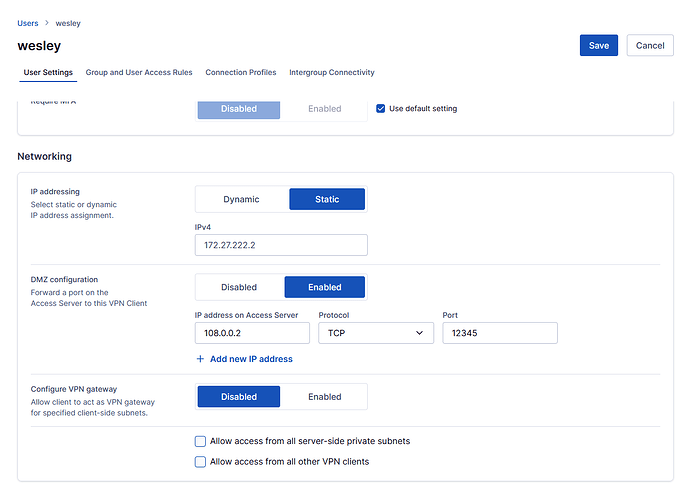Screen dimensions: 690x498
Task: Enable the Configure VPN gateway option
Action: pos(324,397)
